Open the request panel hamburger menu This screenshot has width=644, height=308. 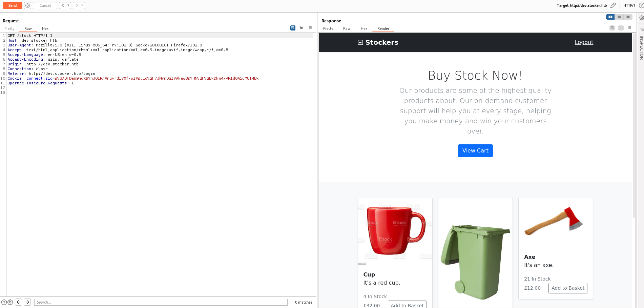[310, 28]
